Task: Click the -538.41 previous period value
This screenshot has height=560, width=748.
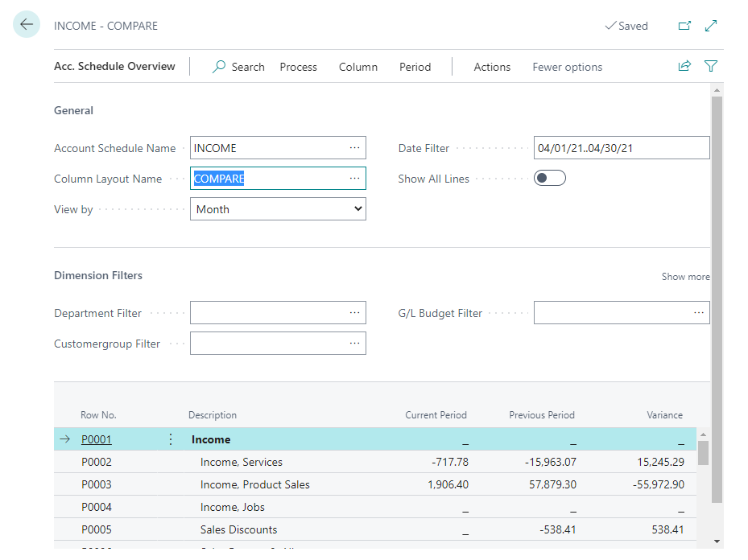Action: (558, 529)
